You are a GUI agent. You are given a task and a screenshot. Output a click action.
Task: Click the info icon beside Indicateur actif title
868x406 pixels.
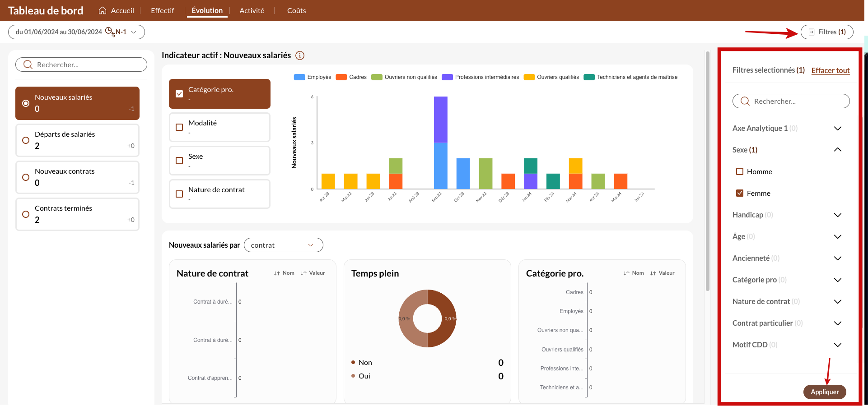click(x=300, y=55)
